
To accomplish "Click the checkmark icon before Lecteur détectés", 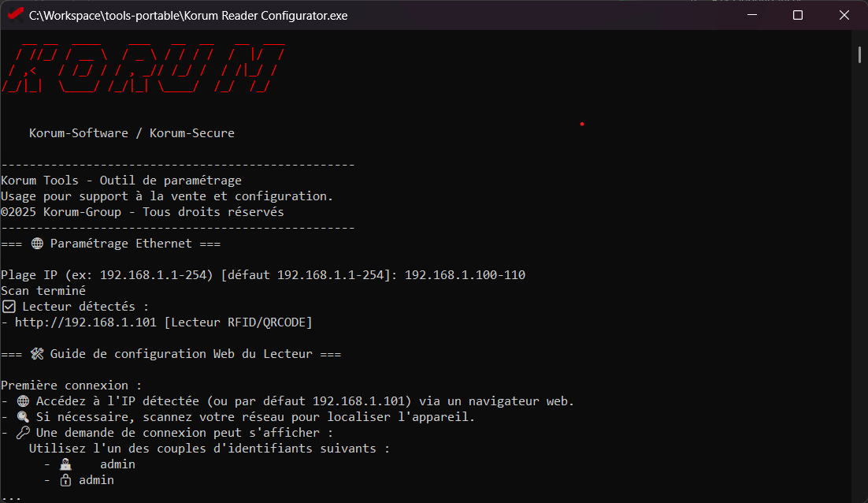I will (x=9, y=307).
